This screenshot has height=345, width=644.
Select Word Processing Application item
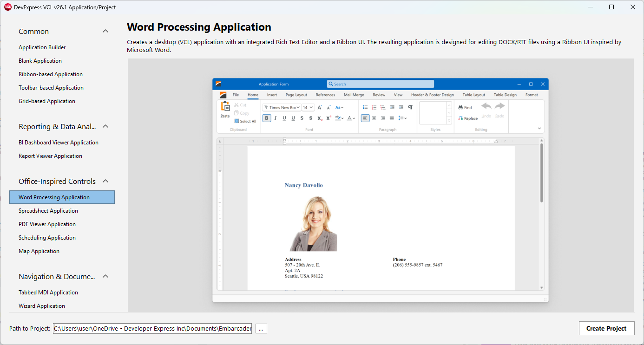62,197
